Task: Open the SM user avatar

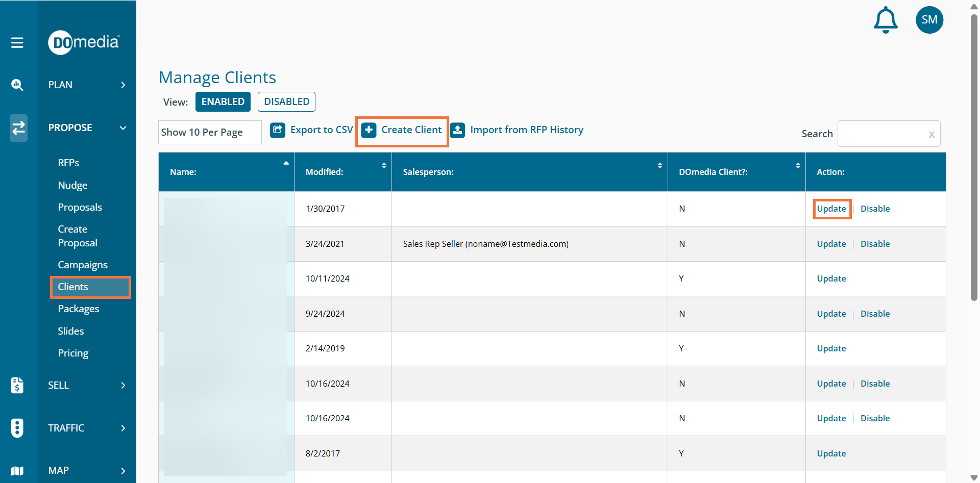Action: (929, 20)
